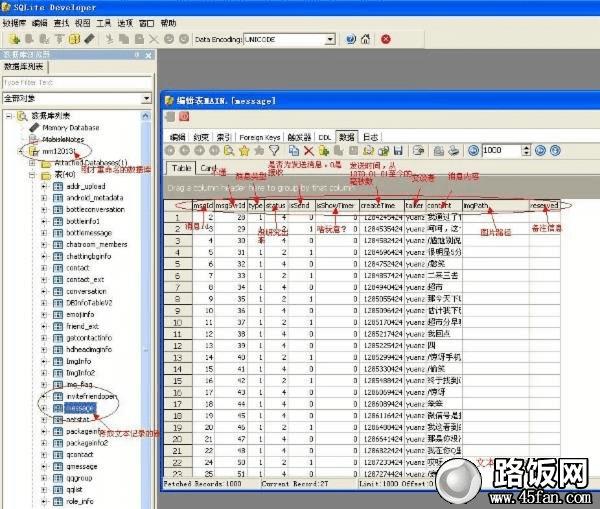Expand the contact table node
The height and width of the screenshot is (509, 600).
tap(44, 268)
